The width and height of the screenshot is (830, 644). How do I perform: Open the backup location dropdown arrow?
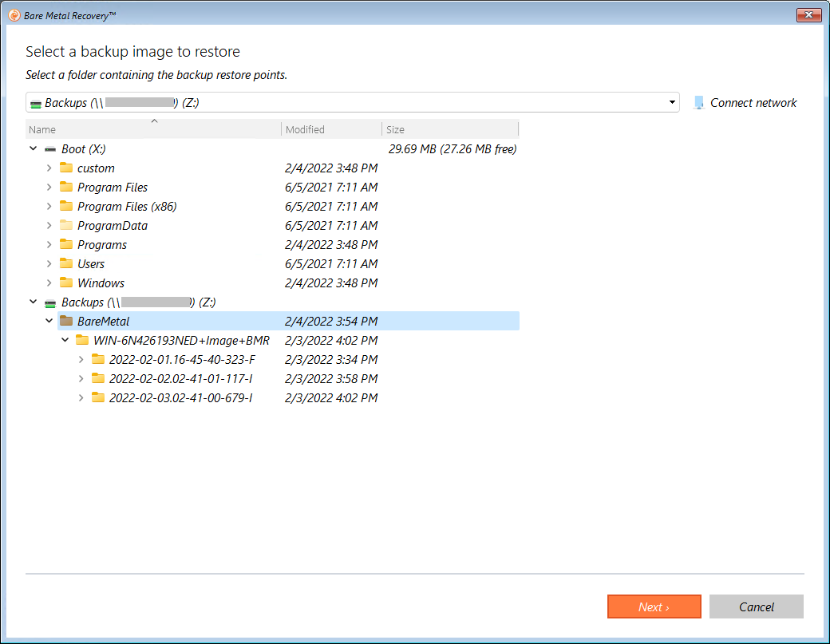pyautogui.click(x=672, y=103)
